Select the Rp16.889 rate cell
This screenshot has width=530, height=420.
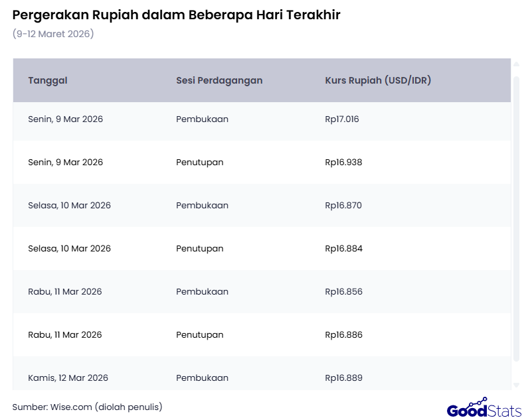point(343,378)
